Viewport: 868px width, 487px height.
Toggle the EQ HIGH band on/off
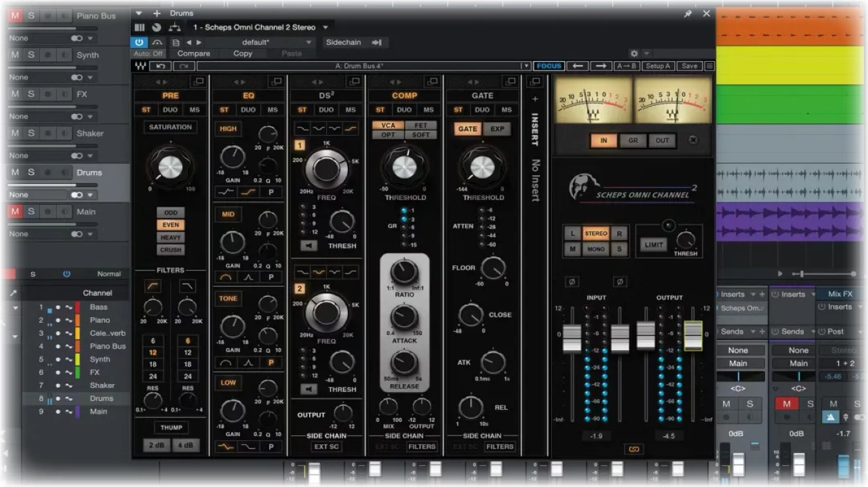[228, 128]
